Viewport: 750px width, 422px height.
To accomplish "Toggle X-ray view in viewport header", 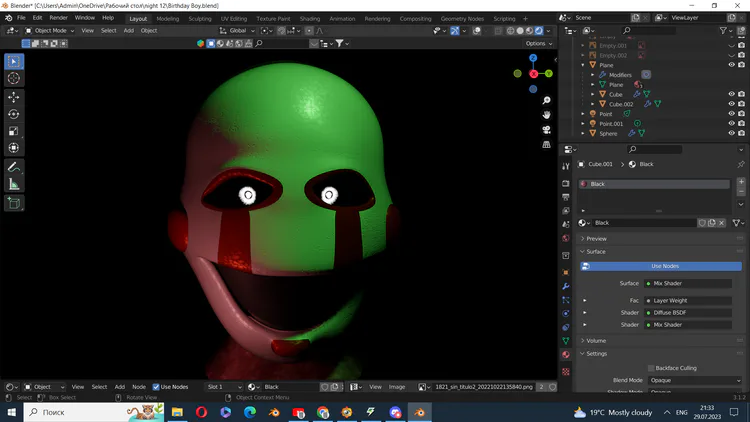I will [498, 31].
